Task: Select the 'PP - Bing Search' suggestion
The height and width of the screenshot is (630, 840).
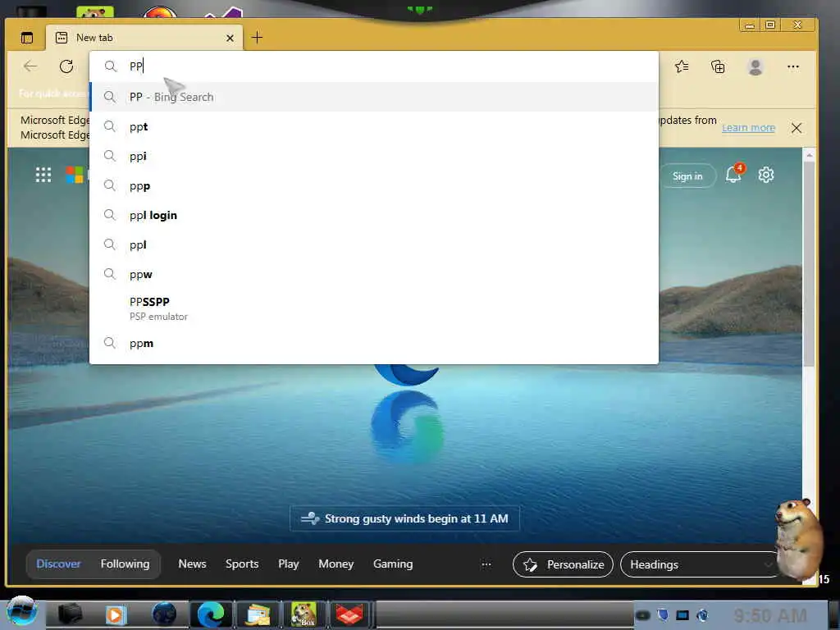Action: [x=374, y=97]
